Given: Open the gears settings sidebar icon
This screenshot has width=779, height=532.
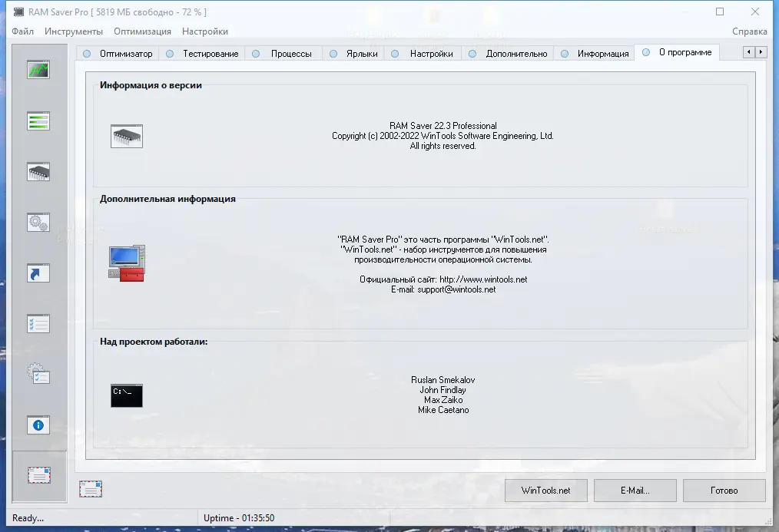Looking at the screenshot, I should tap(38, 223).
